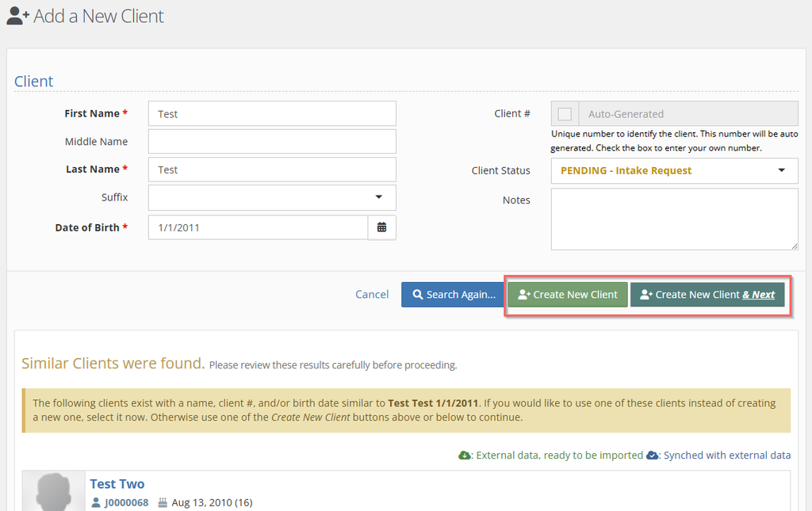
Task: Click birthday cake icon near Aug 13, 2010
Action: [x=163, y=502]
